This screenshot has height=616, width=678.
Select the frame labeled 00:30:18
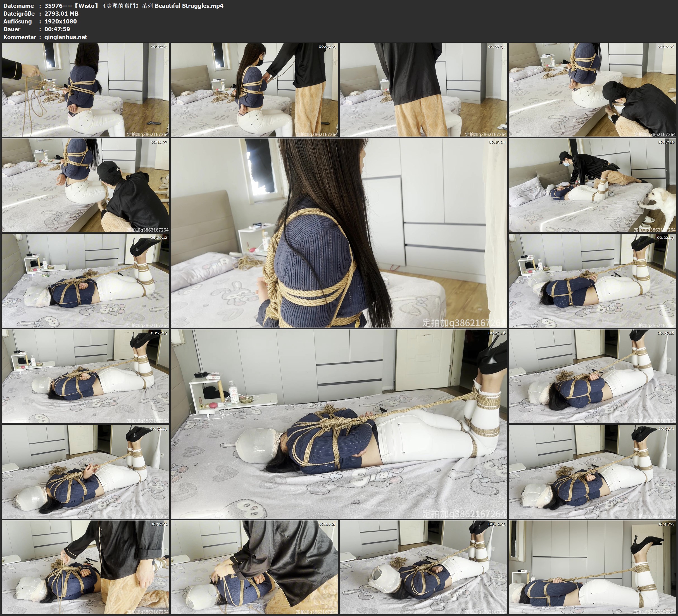tap(592, 376)
